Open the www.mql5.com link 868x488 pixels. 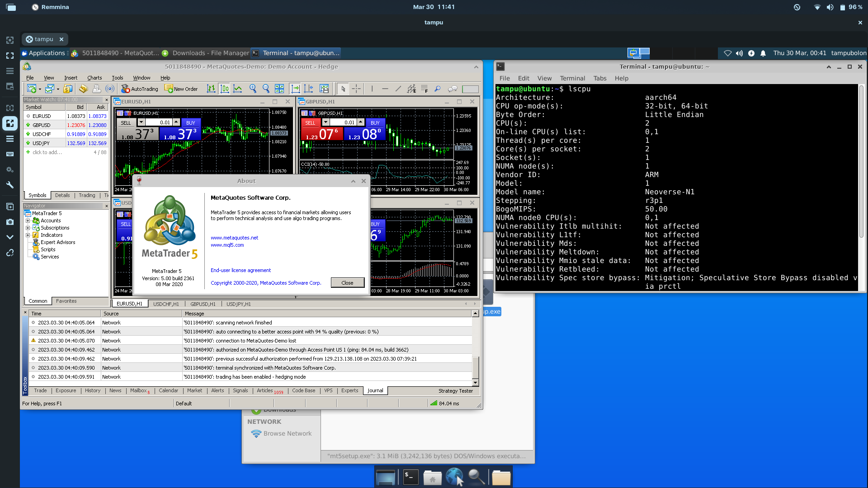(227, 245)
